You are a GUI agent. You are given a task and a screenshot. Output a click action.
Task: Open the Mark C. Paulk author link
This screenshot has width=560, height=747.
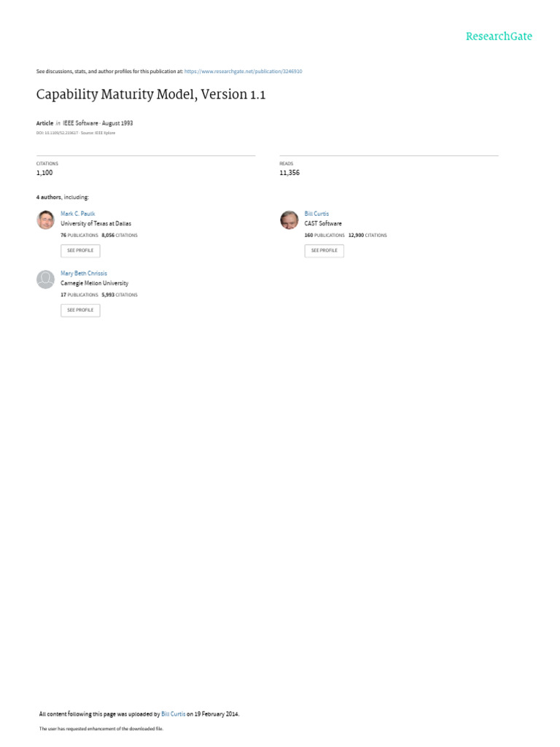pos(77,214)
